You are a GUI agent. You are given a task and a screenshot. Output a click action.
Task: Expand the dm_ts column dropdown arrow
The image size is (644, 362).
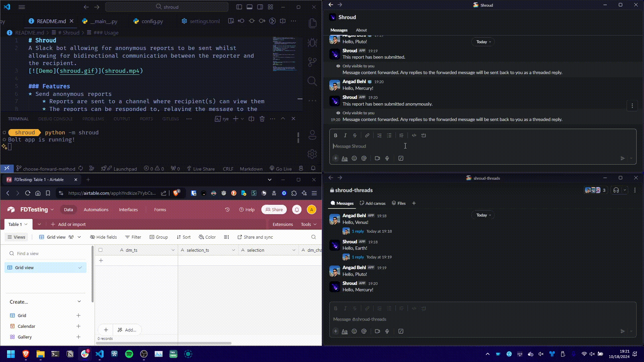(173, 250)
